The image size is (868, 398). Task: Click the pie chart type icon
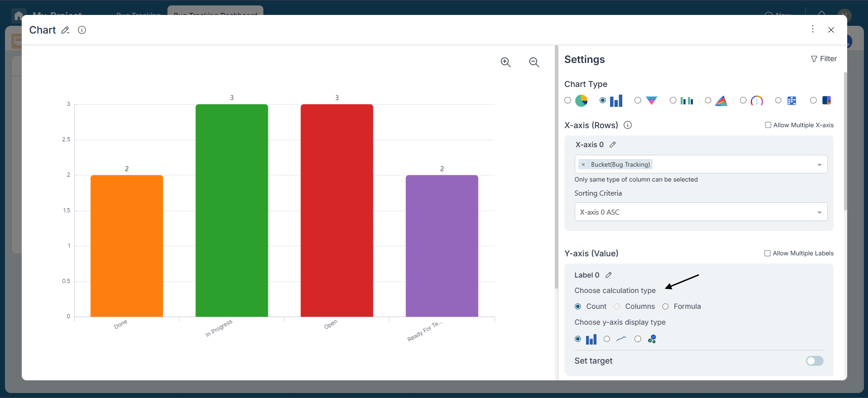click(582, 101)
